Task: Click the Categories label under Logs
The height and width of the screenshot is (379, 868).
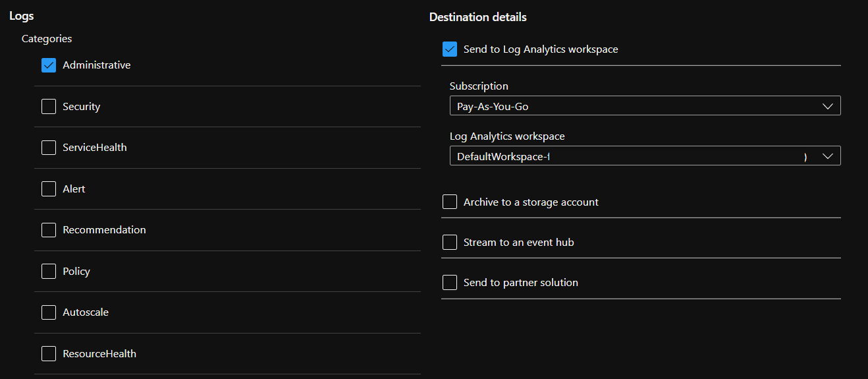Action: (x=47, y=39)
